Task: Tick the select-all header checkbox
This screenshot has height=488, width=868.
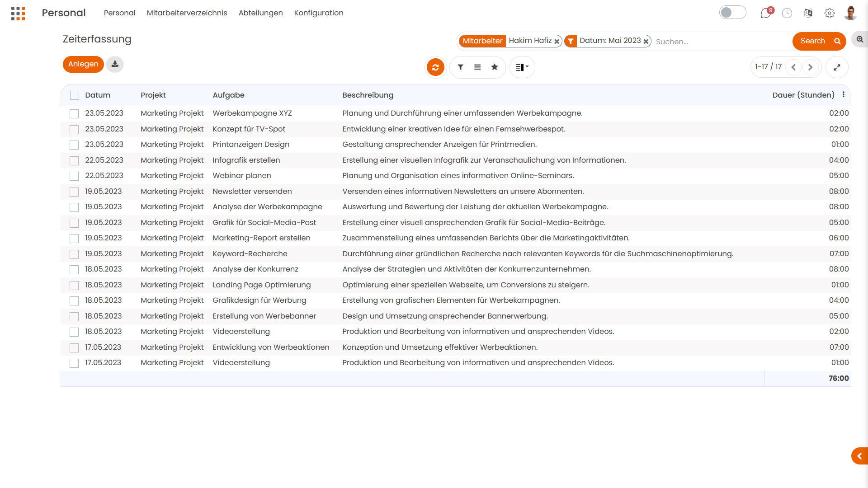Action: [75, 95]
